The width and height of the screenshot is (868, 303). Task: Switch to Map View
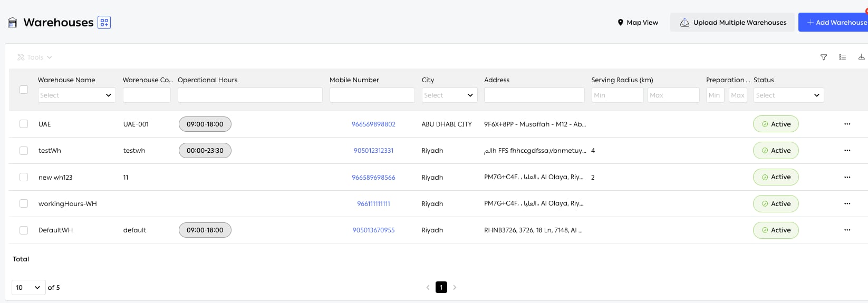pyautogui.click(x=638, y=22)
